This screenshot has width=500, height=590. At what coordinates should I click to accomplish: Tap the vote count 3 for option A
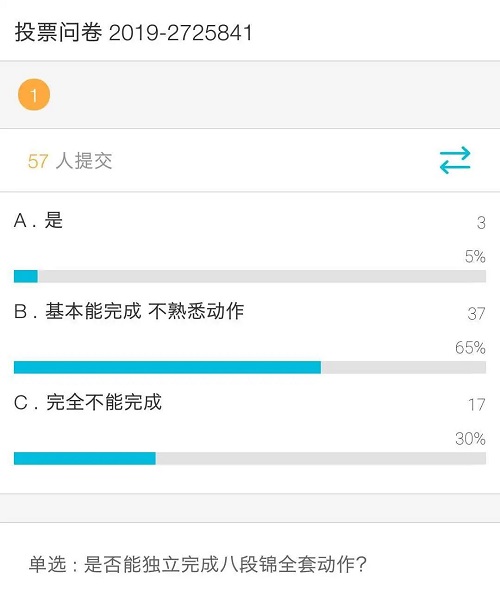click(x=481, y=223)
